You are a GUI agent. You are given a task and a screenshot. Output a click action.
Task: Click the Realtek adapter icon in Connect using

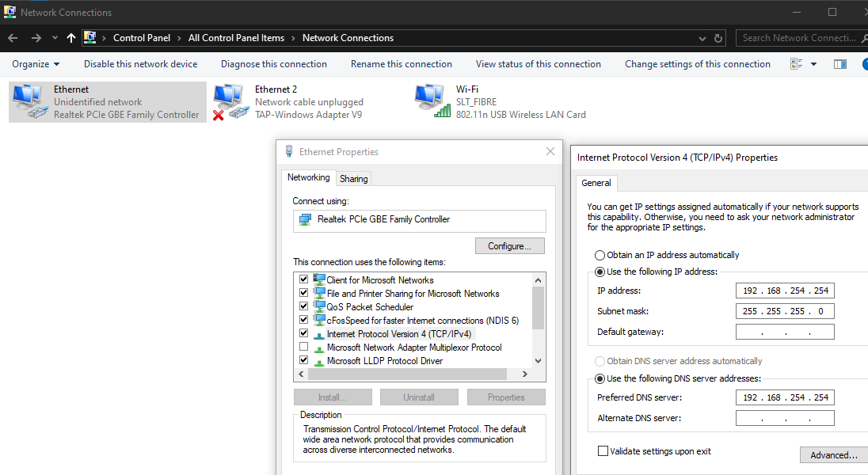pyautogui.click(x=305, y=220)
